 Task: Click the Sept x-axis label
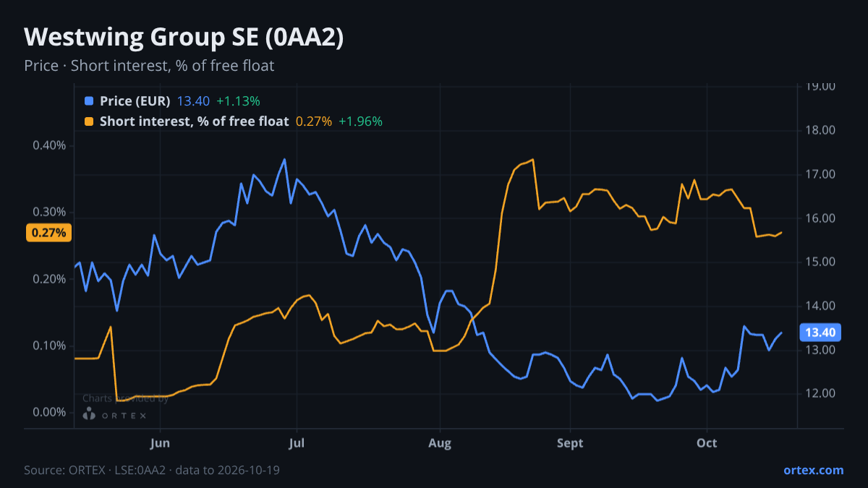point(570,442)
